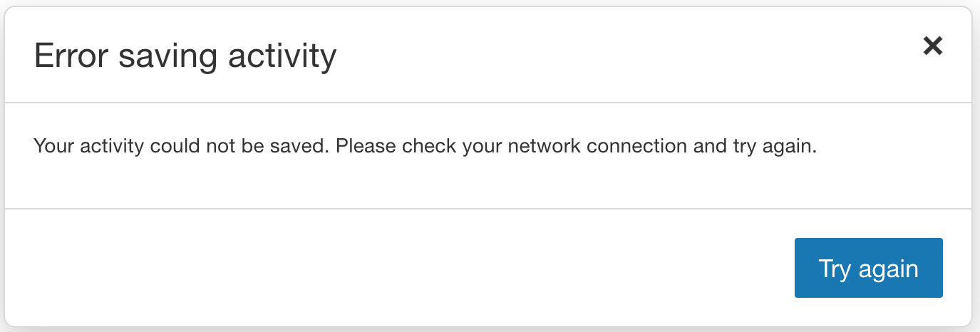980x332 pixels.
Task: Select the close cross at top right
Action: pos(932,46)
